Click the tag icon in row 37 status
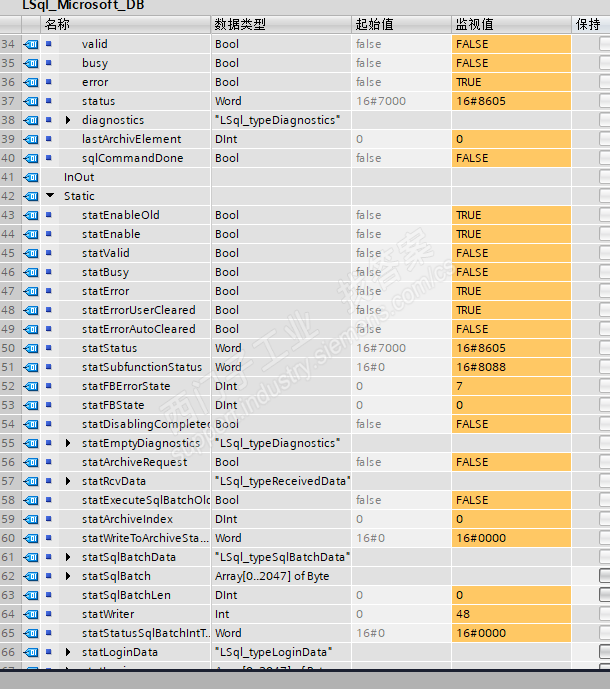This screenshot has width=610, height=689. click(31, 102)
